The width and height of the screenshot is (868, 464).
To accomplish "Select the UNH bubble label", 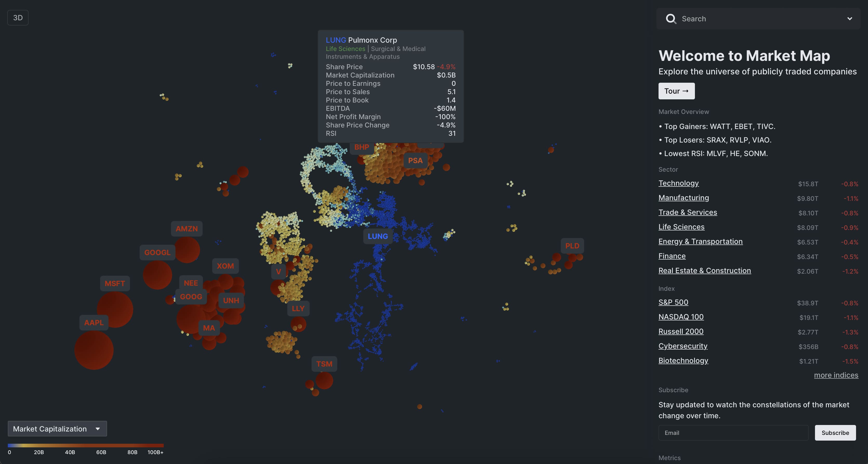I will pyautogui.click(x=231, y=300).
